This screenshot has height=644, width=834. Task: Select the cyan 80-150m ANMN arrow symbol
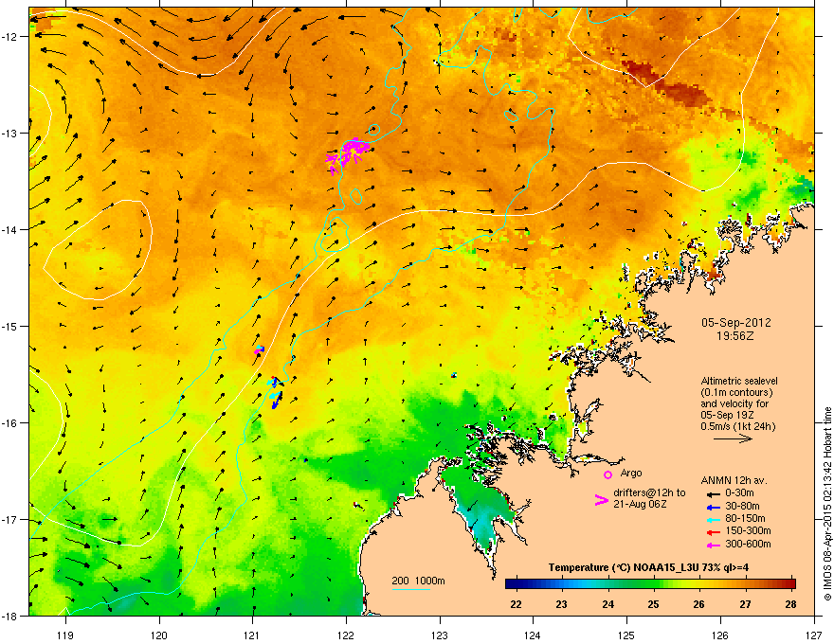(x=712, y=519)
